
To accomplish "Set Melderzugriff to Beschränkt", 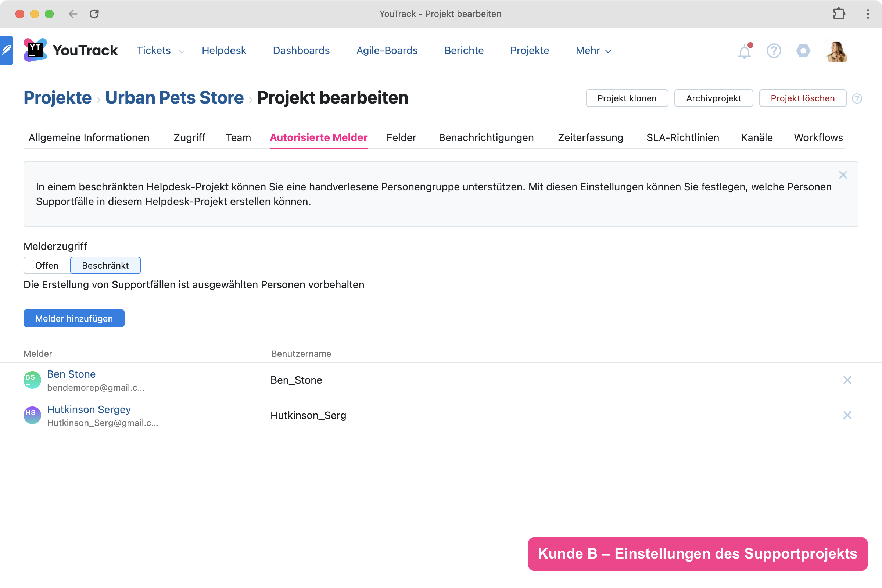I will (105, 265).
